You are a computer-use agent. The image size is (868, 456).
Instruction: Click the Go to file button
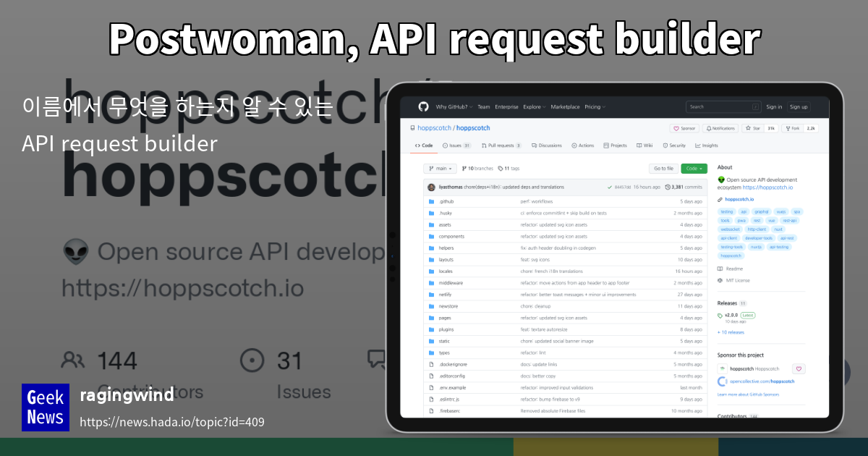pos(663,169)
